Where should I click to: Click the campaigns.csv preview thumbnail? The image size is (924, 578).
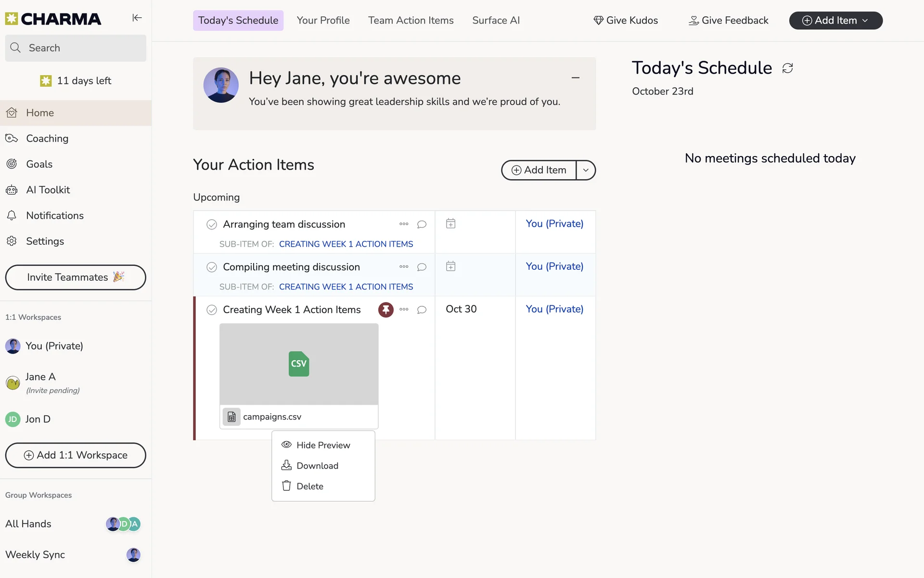(299, 364)
